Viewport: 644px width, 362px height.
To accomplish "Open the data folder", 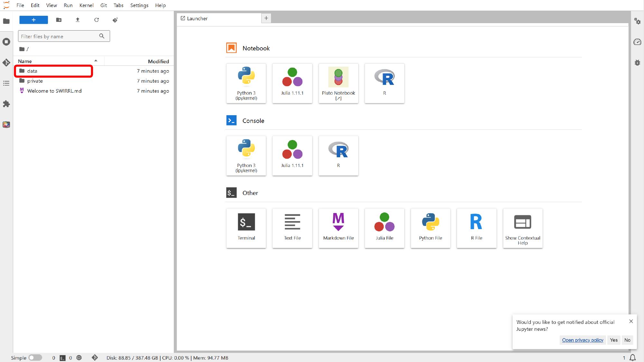I will (32, 71).
